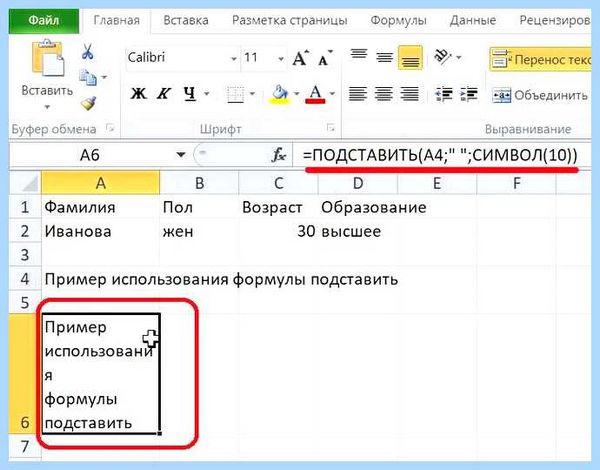Select cell with Фамилия

pos(101,207)
